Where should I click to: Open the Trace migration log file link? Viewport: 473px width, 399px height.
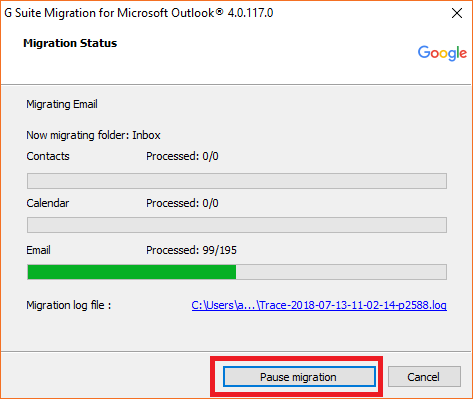pyautogui.click(x=319, y=305)
